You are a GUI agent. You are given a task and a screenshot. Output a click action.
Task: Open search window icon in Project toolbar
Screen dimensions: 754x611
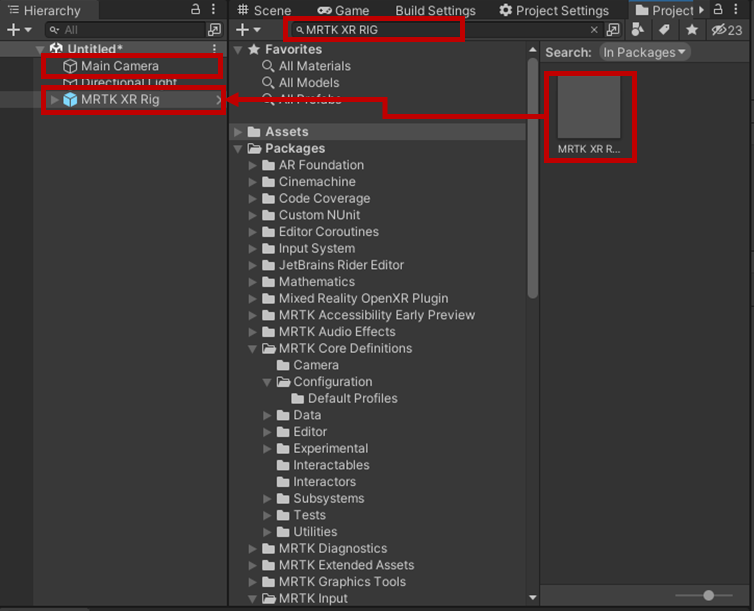[613, 30]
